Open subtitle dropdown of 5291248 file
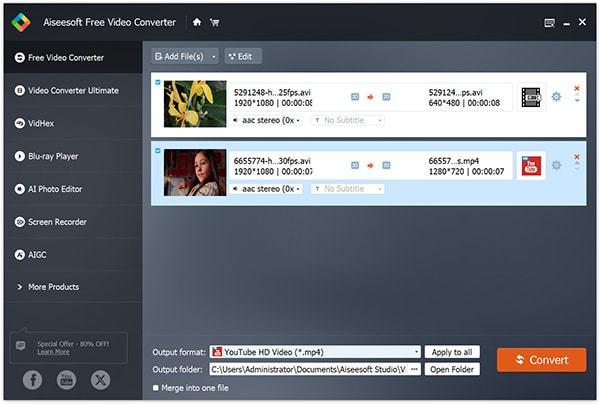This screenshot has height=404, width=600. click(347, 120)
